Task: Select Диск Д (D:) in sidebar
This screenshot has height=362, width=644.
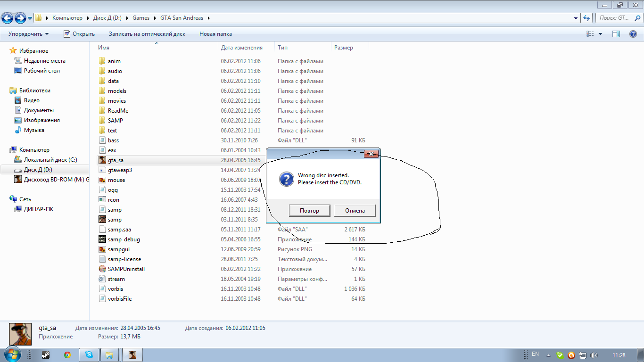Action: point(38,170)
